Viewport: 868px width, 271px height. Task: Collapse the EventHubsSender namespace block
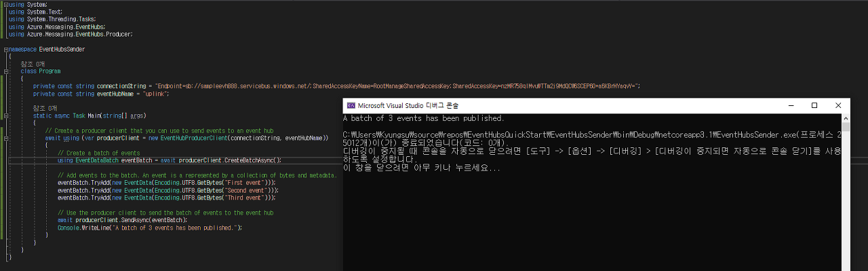tap(6, 50)
